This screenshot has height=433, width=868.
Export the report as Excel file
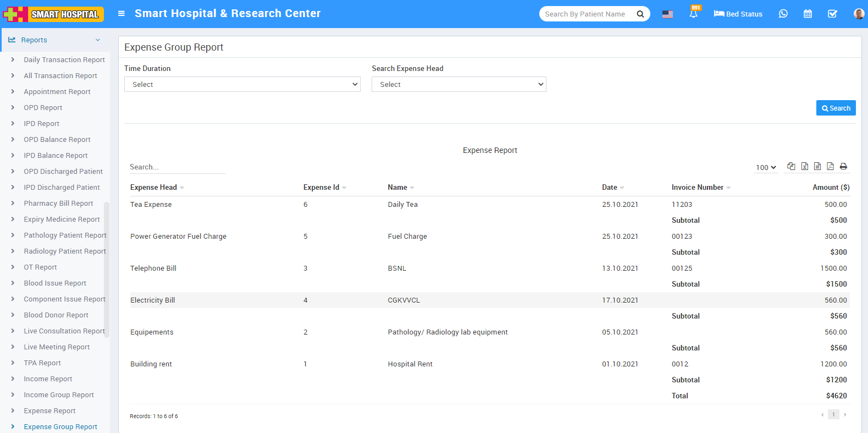pyautogui.click(x=804, y=166)
